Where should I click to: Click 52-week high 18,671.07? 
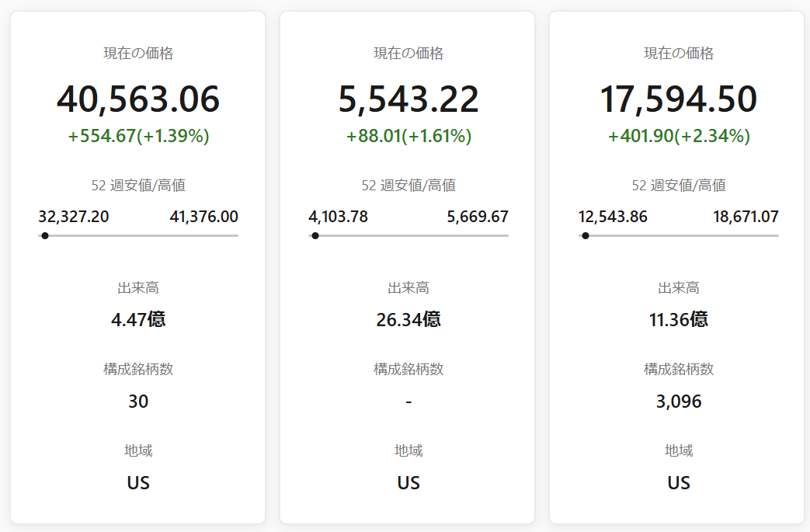[746, 217]
